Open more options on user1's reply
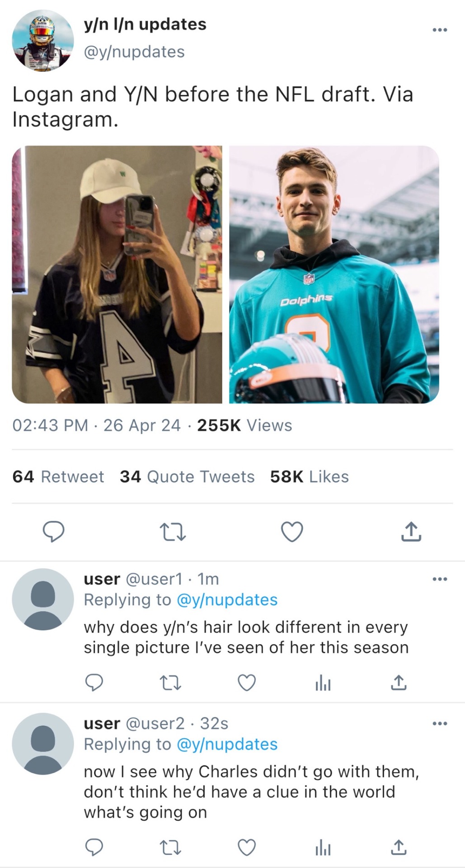The height and width of the screenshot is (868, 465). point(439,579)
